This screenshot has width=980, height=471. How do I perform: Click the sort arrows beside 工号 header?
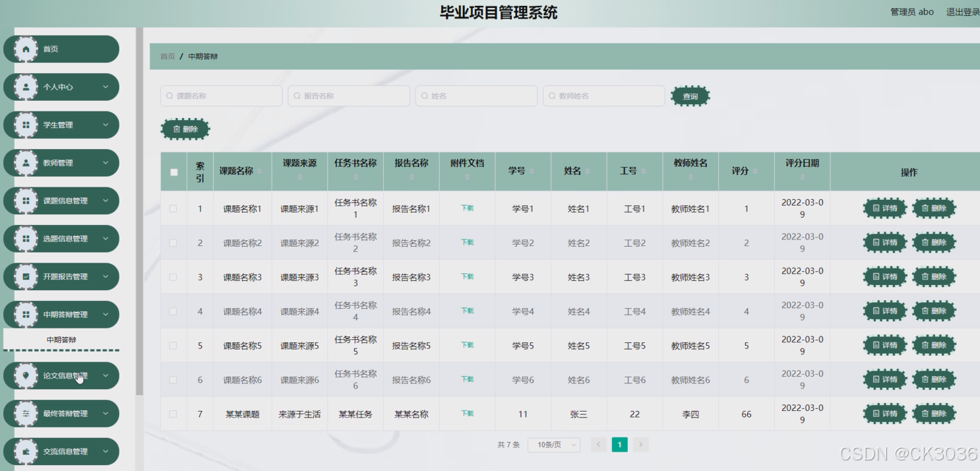click(643, 172)
